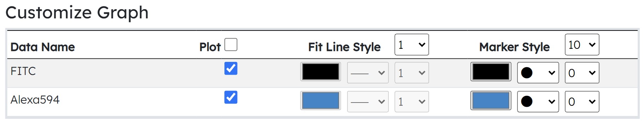Open FITC fit line color swatch

coord(321,72)
